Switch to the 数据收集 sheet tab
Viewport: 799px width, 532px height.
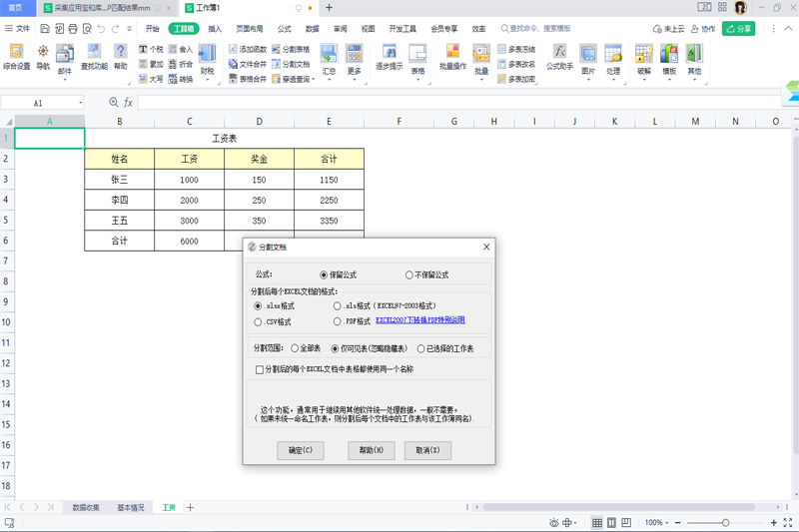(x=86, y=508)
